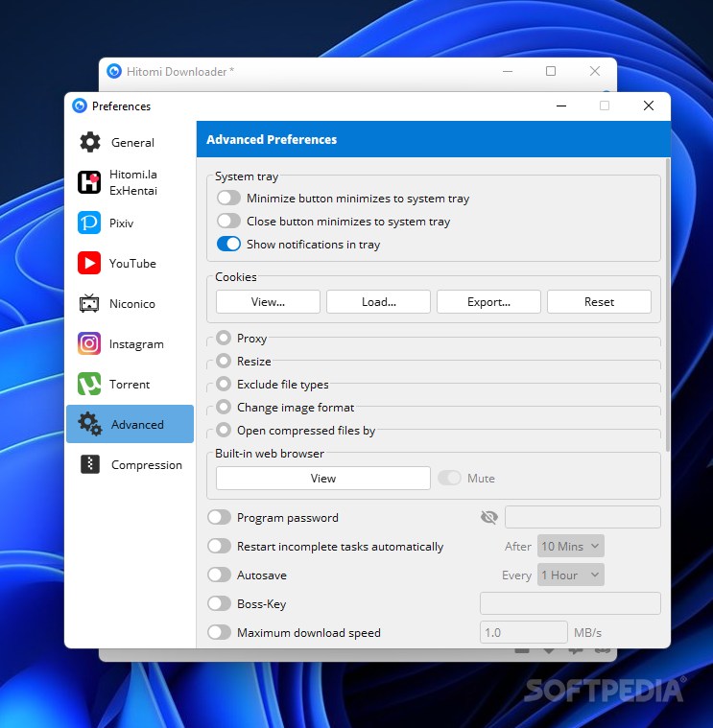
Task: Click the cookies Load... button
Action: click(378, 302)
